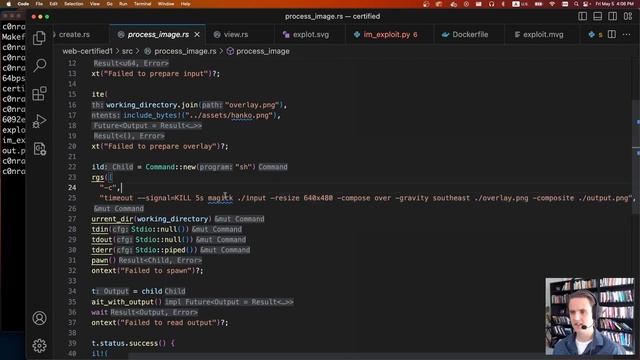The height and width of the screenshot is (360, 640).
Task: Open the Remote Explorer icon below Run and Debug
Action: click(x=40, y=149)
